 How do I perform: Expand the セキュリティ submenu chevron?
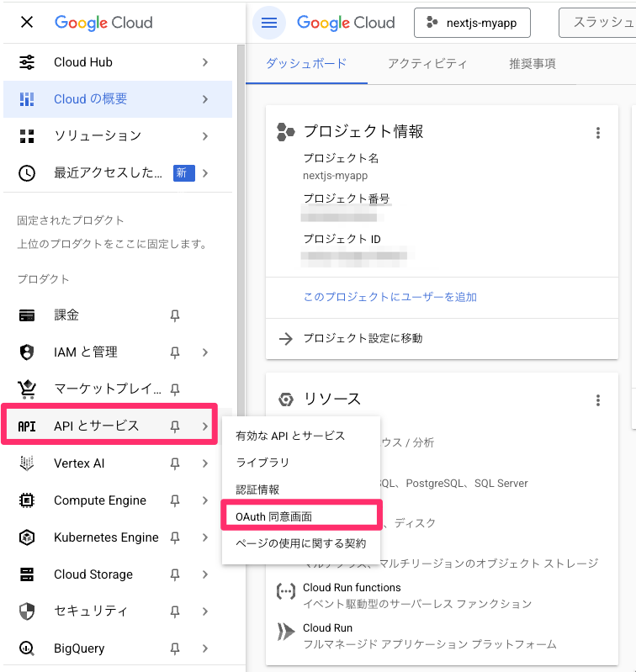tap(205, 611)
